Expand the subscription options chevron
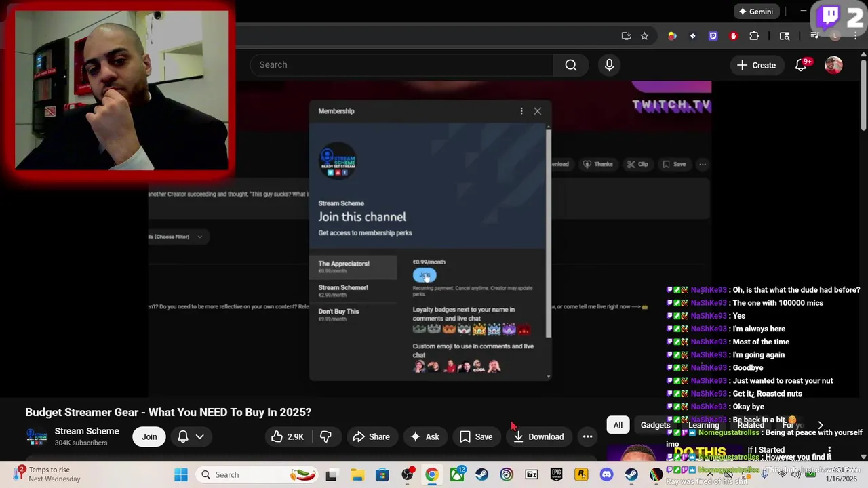 pyautogui.click(x=200, y=436)
